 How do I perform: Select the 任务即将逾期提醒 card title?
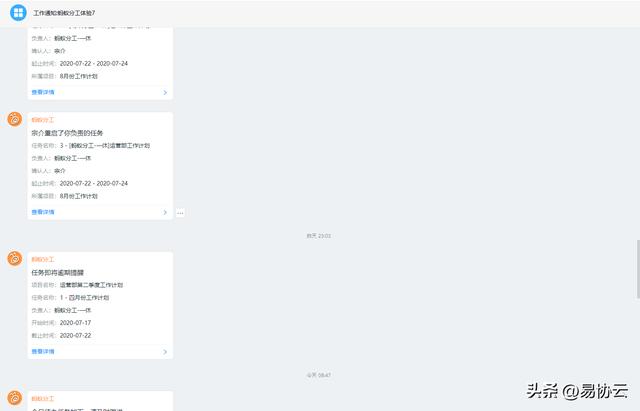(58, 273)
